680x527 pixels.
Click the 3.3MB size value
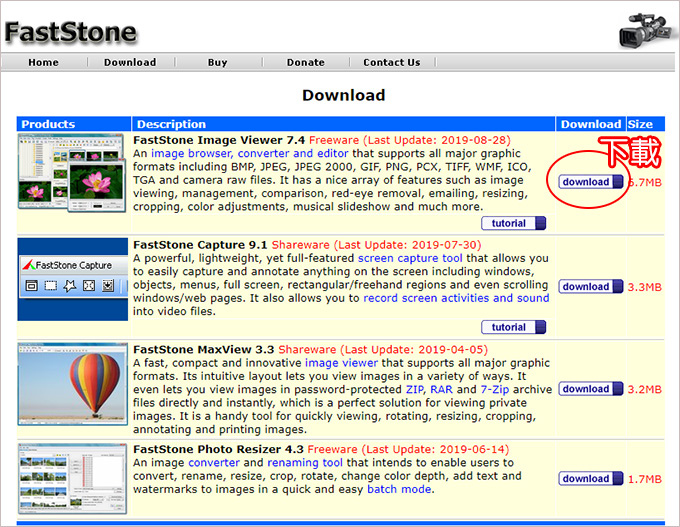click(645, 287)
